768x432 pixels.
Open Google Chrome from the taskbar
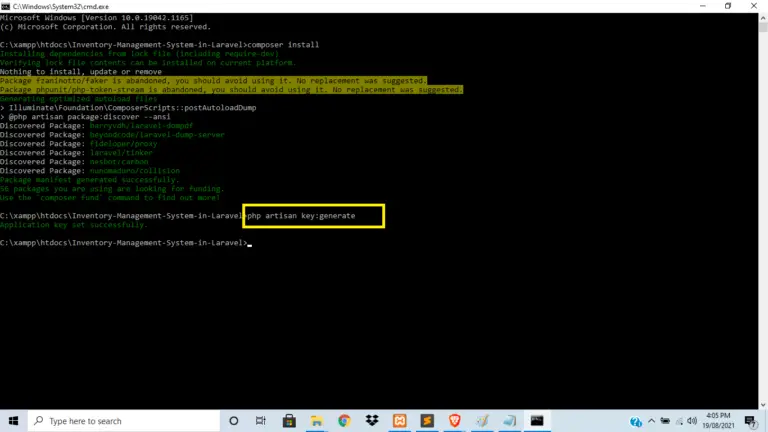point(345,421)
